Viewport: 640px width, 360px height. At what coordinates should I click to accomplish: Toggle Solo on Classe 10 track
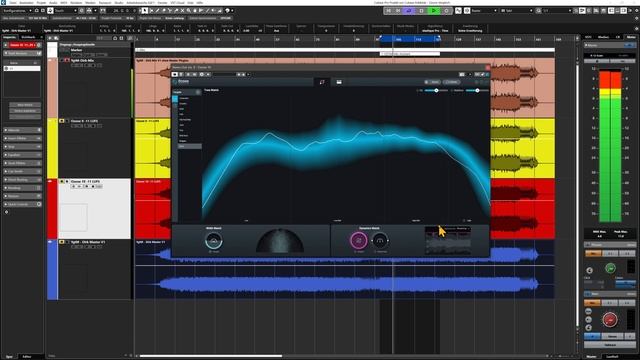(67, 181)
